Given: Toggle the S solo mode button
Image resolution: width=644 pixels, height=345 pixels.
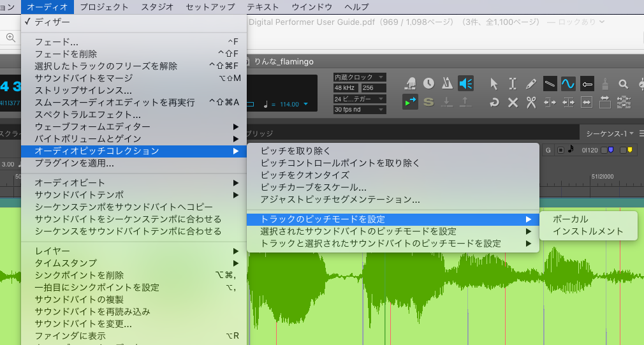Looking at the screenshot, I should tap(428, 102).
